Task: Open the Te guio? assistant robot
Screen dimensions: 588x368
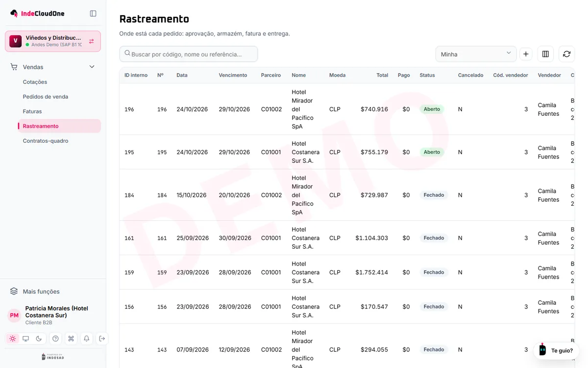Action: click(x=542, y=350)
